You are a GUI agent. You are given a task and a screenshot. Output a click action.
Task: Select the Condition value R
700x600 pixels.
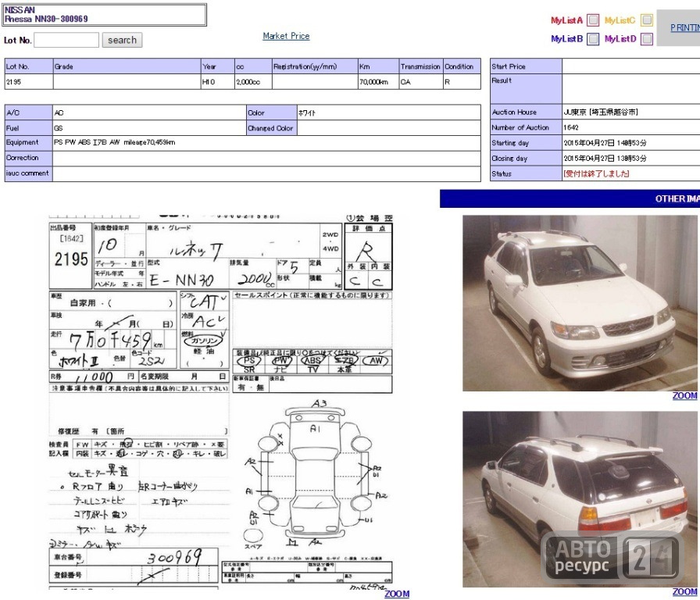[448, 82]
